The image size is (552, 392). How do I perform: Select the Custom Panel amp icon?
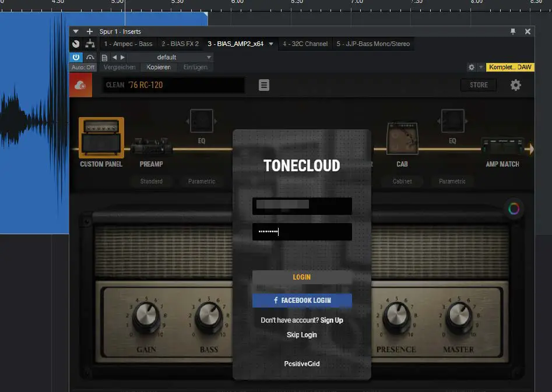coord(101,137)
